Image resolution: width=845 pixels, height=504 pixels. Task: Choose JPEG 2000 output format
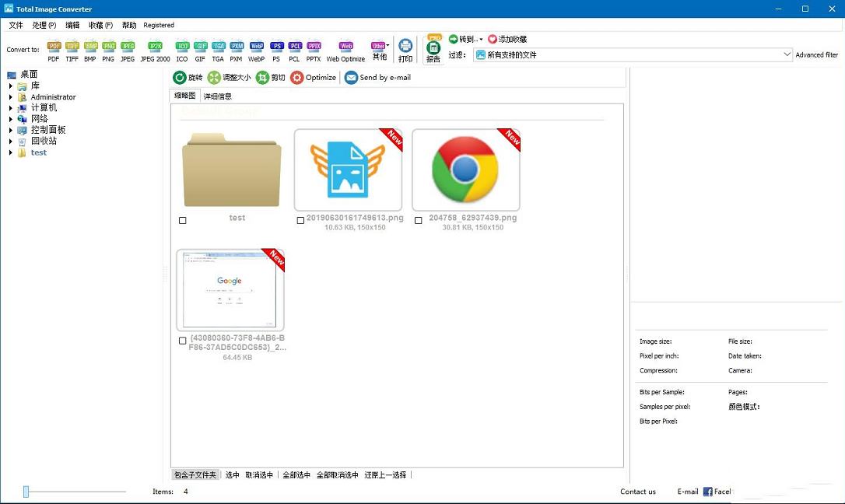(155, 48)
